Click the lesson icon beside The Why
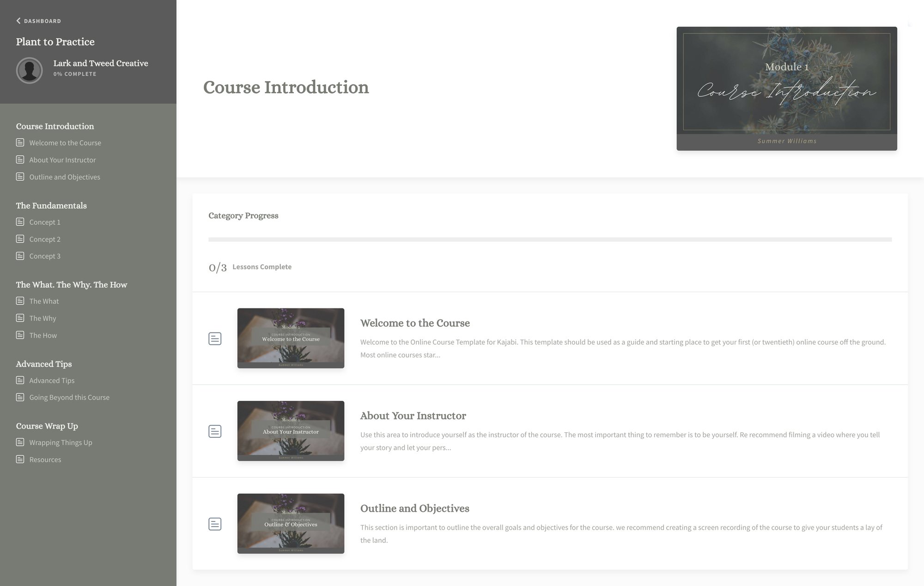The width and height of the screenshot is (924, 586). click(x=20, y=318)
